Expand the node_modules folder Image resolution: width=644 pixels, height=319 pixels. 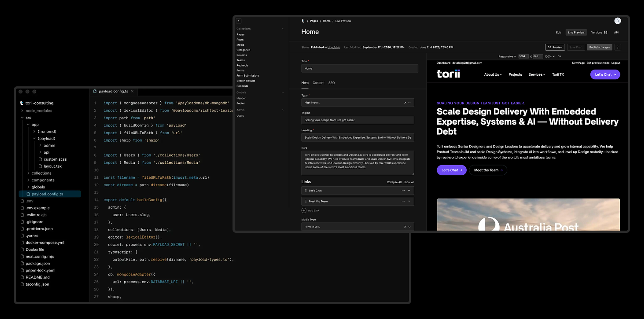coord(22,111)
